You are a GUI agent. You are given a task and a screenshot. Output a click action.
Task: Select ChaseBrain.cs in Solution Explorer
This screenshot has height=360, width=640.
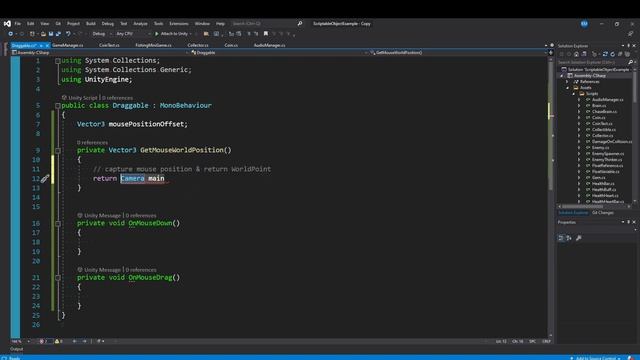(x=604, y=112)
